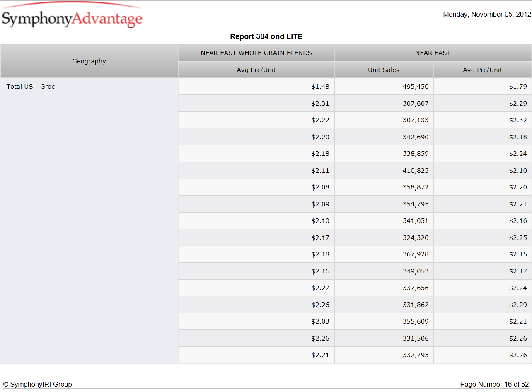Click the $2.08 price cell

256,187
